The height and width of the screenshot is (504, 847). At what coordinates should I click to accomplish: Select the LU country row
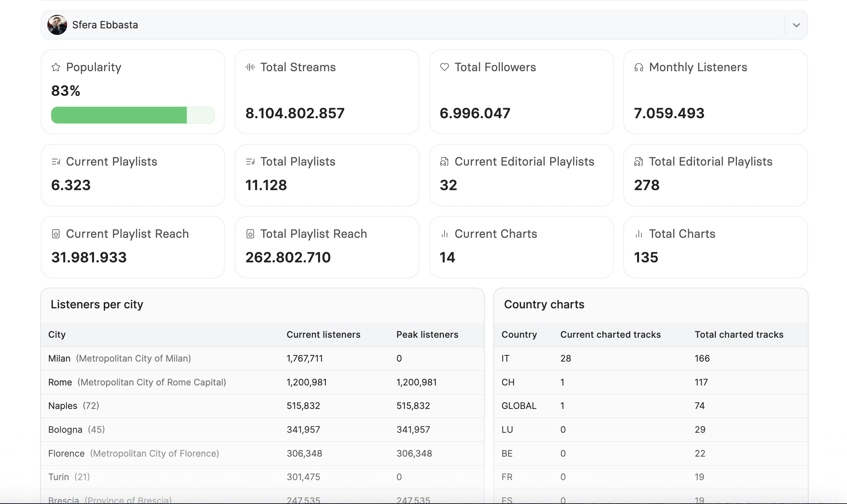(651, 430)
